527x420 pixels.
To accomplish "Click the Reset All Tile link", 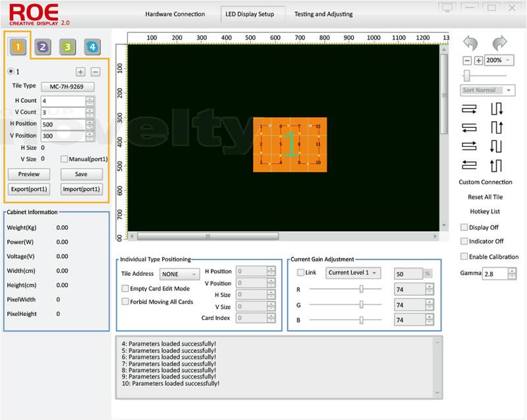I will coord(485,197).
